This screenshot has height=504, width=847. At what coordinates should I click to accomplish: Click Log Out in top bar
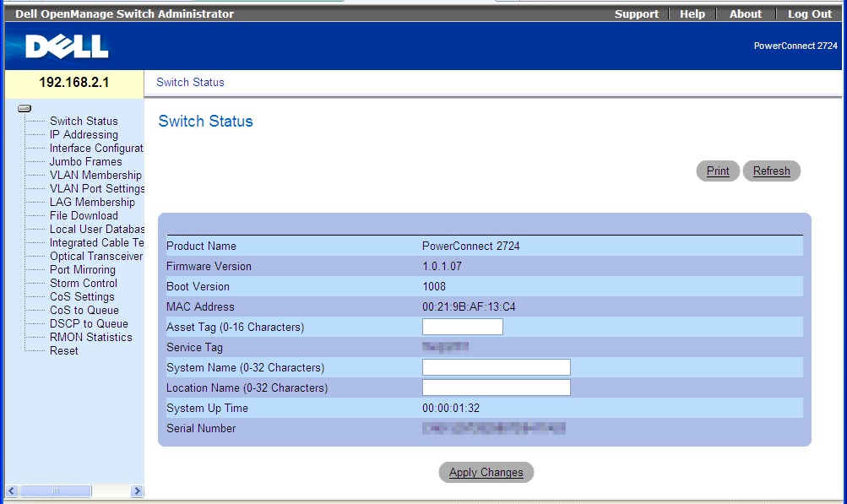click(x=809, y=14)
